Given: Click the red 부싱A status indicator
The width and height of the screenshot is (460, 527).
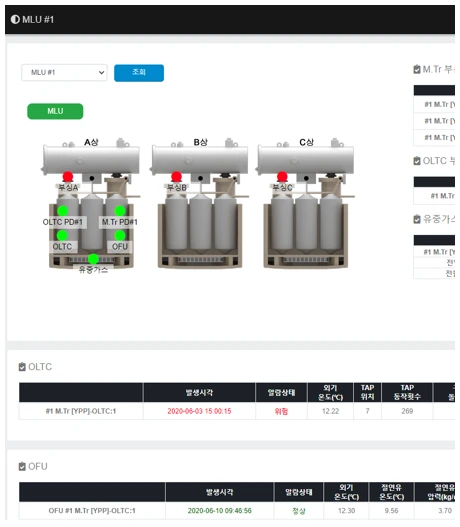Looking at the screenshot, I should [x=68, y=176].
